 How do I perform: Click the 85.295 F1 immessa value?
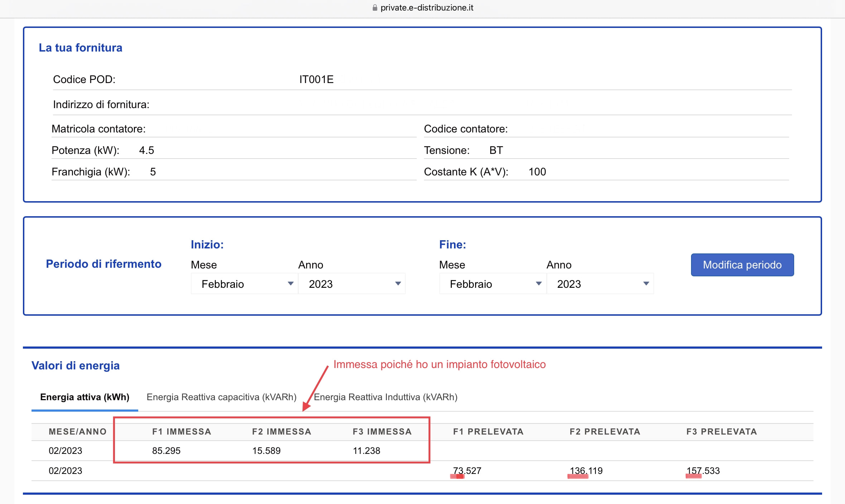(x=166, y=451)
